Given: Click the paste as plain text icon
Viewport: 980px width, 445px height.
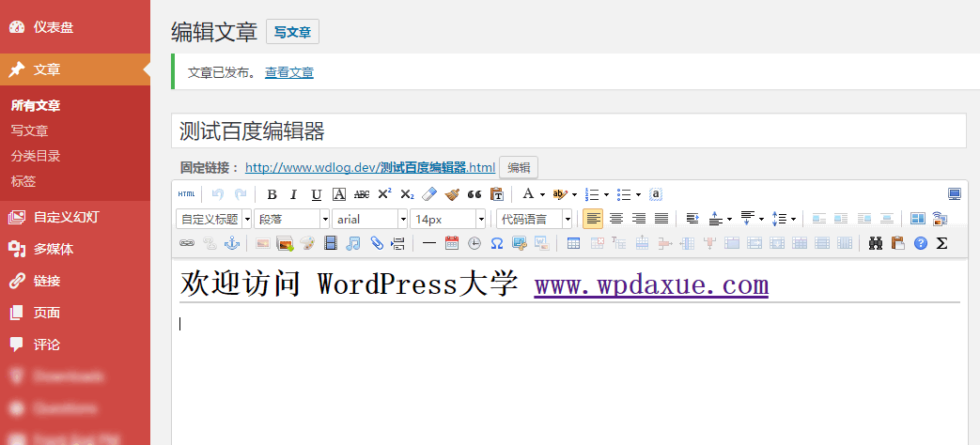Looking at the screenshot, I should 497,194.
